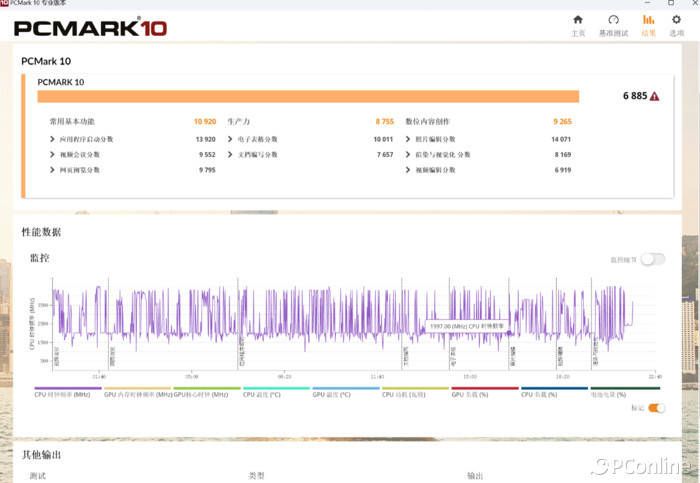Disable the markers (标记) toggle switch
This screenshot has width=700, height=483.
pos(656,408)
